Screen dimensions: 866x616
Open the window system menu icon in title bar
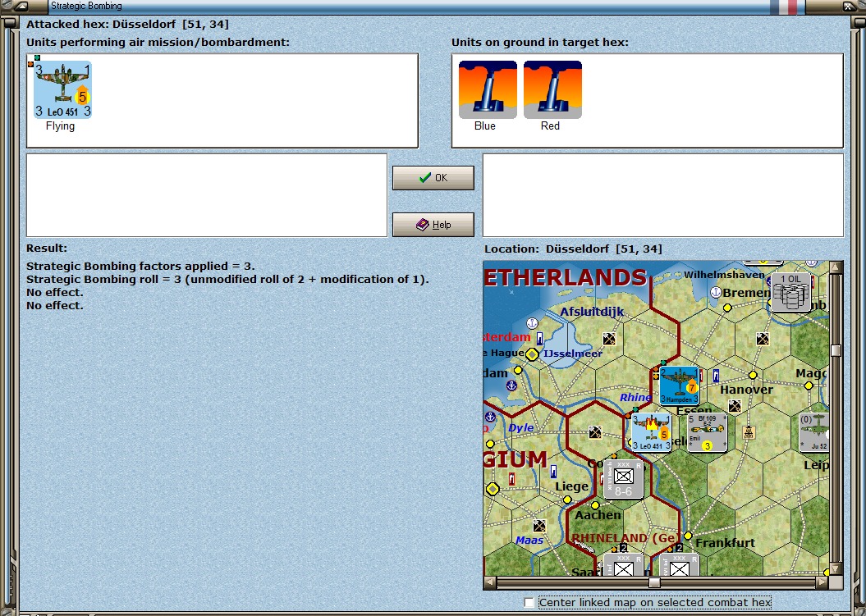20,6
